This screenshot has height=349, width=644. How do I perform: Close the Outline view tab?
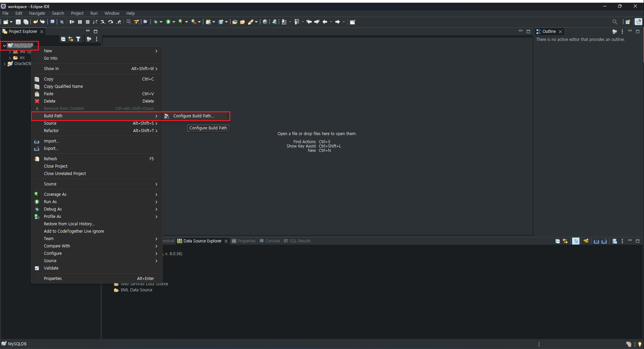click(560, 32)
